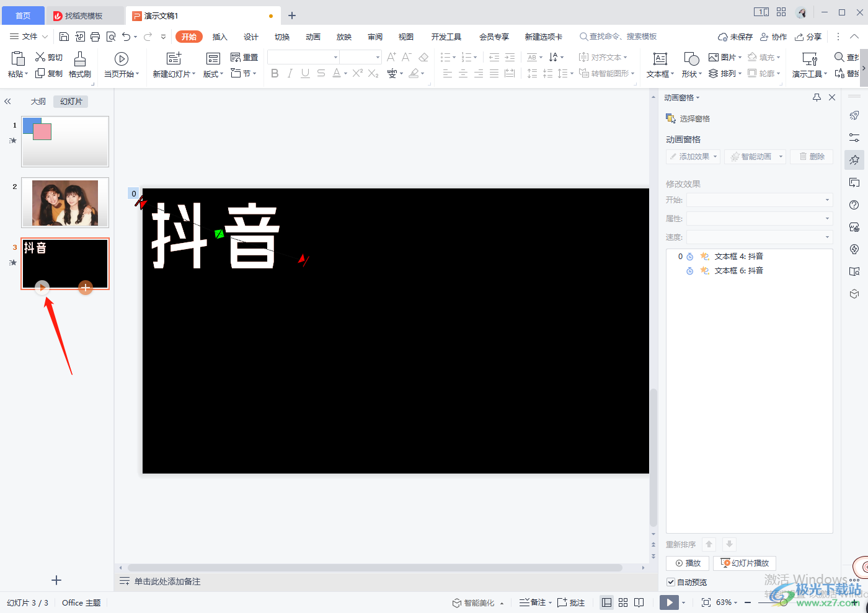Open the 动画 Animation tab
Screen dimensions: 868x613
point(313,37)
